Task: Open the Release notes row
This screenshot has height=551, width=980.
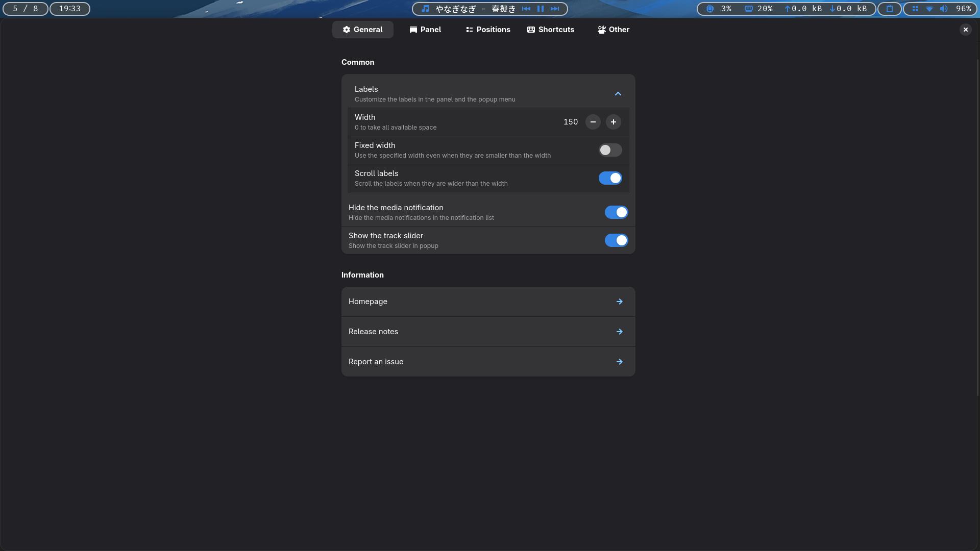Action: click(488, 332)
